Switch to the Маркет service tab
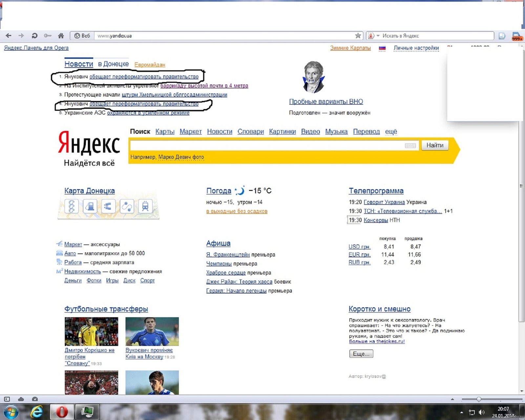Image resolution: width=525 pixels, height=420 pixels. 191,132
